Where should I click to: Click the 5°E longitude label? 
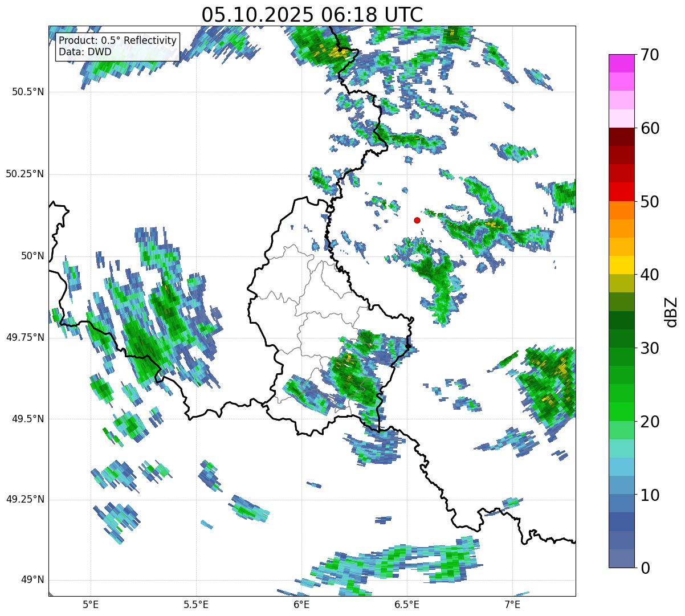click(x=91, y=605)
